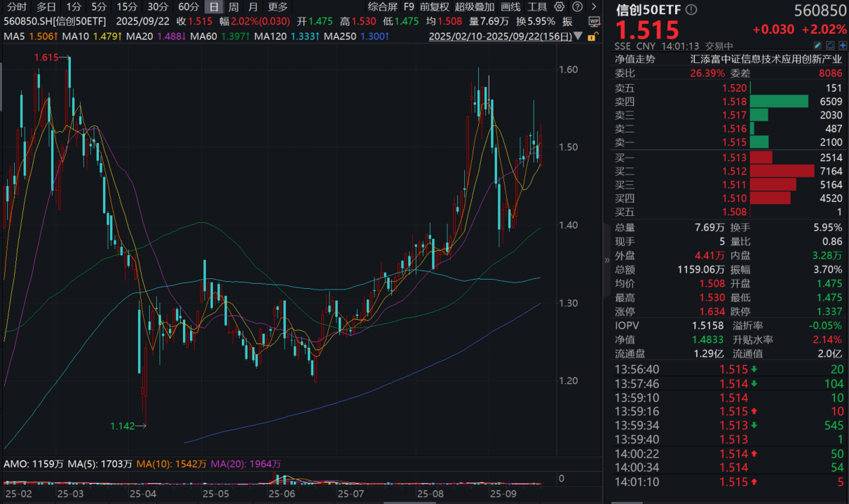The height and width of the screenshot is (504, 849).
Task: Open chart settings gear icon
Action: pos(559,6)
